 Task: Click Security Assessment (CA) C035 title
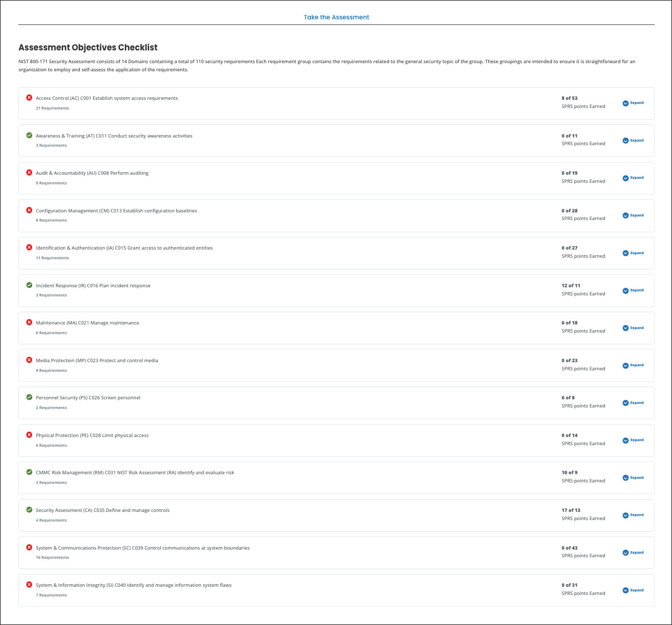point(103,510)
